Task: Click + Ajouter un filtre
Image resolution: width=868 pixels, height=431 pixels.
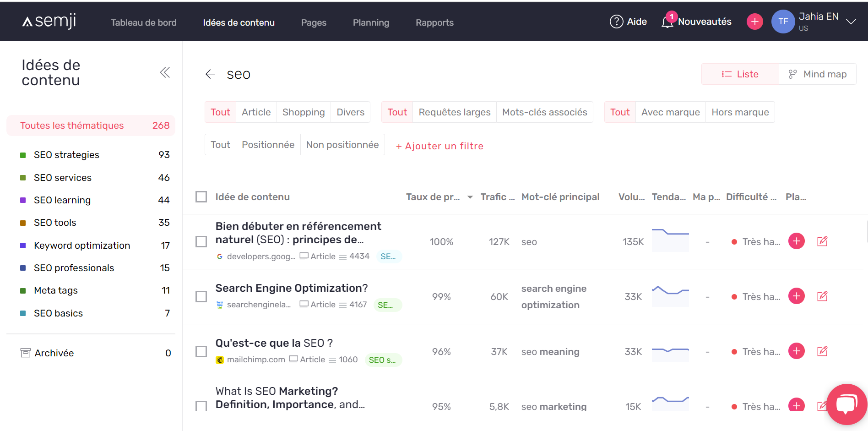Action: click(x=439, y=146)
